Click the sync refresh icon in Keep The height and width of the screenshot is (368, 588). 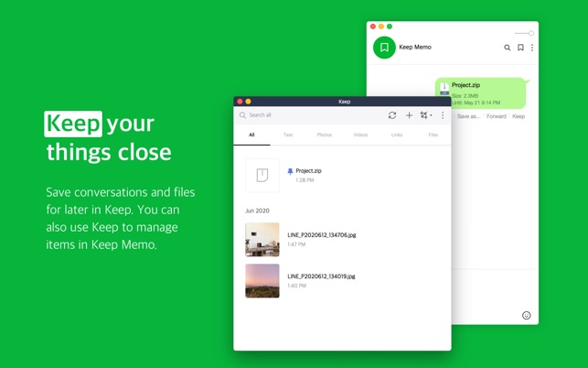392,115
